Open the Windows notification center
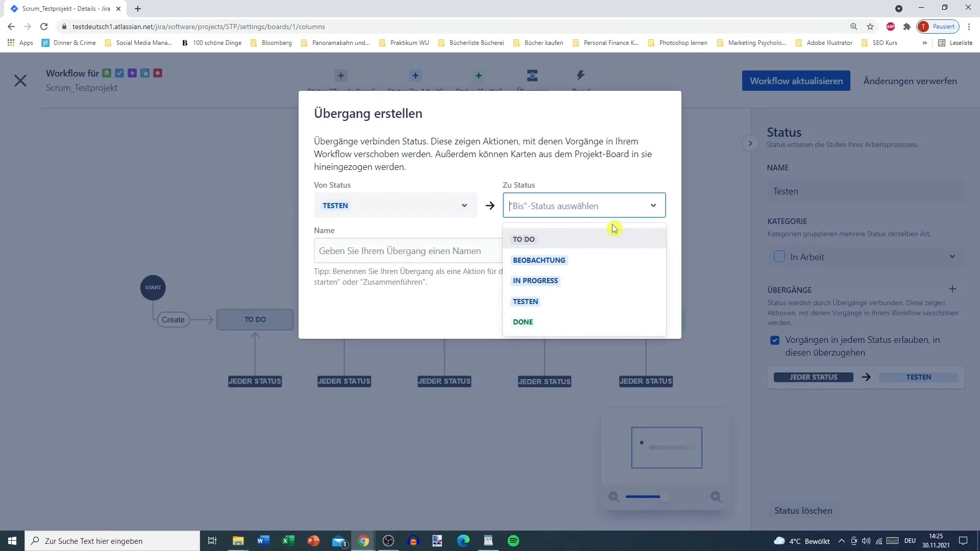 tap(963, 541)
